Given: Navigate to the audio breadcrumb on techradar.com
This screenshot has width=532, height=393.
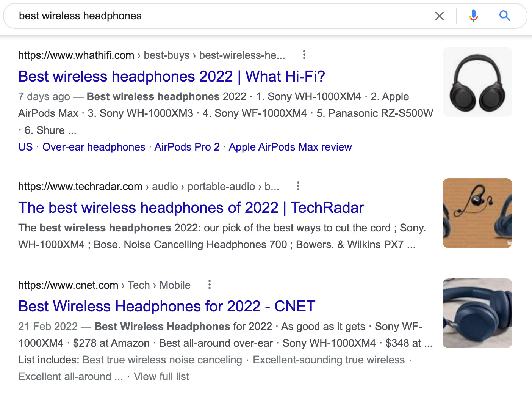Looking at the screenshot, I should point(165,186).
